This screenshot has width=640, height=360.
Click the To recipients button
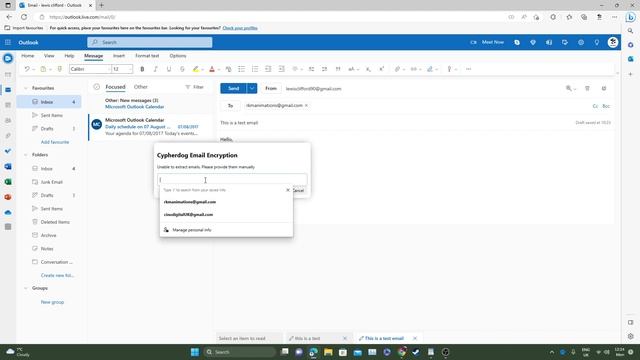coord(231,106)
